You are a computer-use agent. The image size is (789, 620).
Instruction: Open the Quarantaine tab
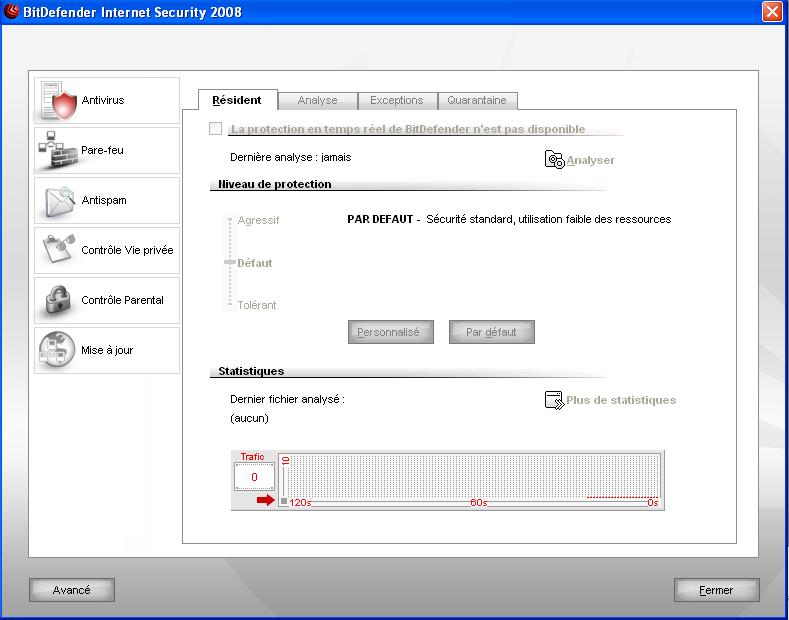[477, 100]
